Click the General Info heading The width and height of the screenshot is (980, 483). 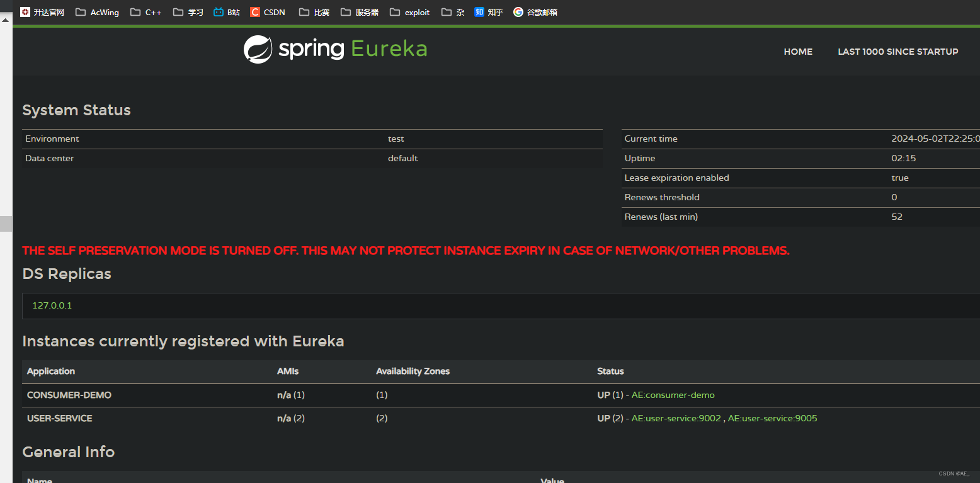pos(68,452)
